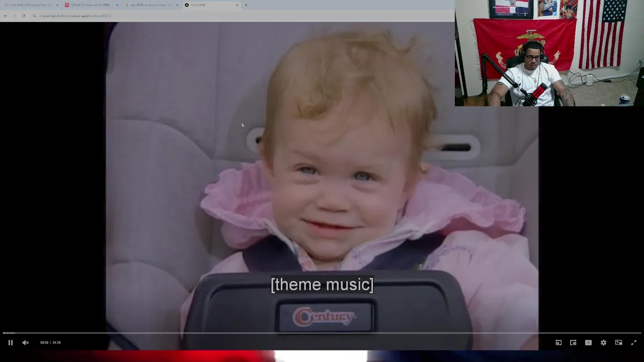Switch to the Free Twitch Resources tab

click(x=30, y=5)
